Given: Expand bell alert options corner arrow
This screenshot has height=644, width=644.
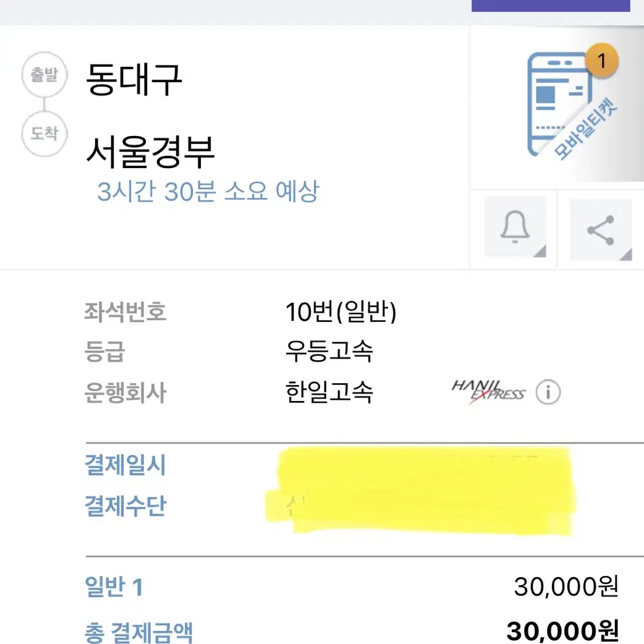Looking at the screenshot, I should pos(540,251).
